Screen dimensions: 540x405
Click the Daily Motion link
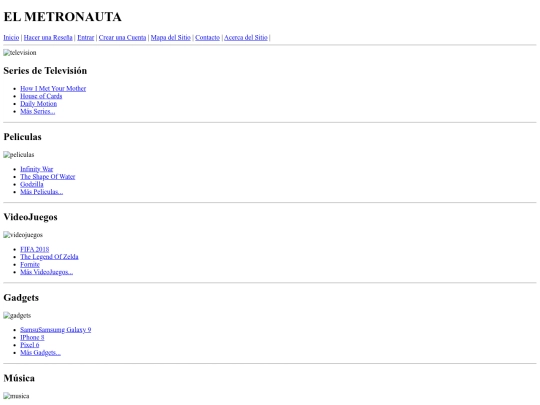pos(39,104)
